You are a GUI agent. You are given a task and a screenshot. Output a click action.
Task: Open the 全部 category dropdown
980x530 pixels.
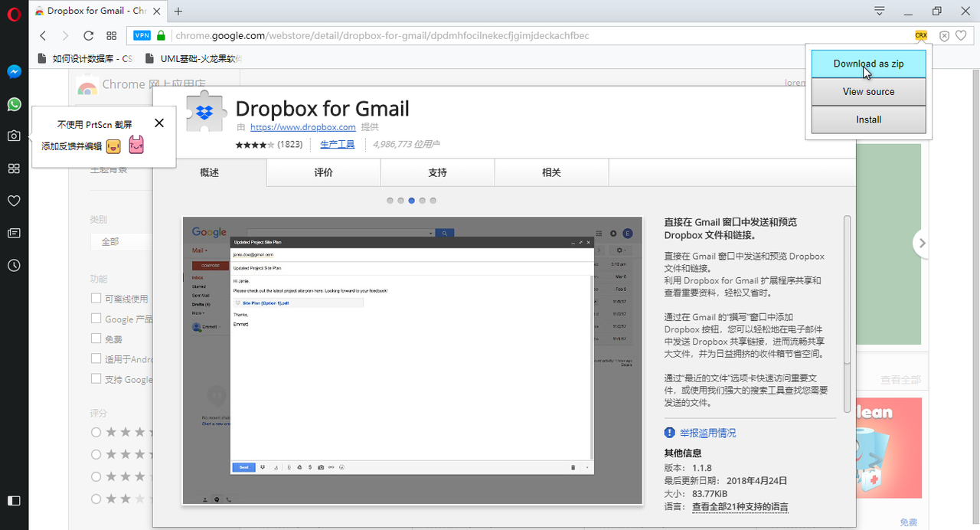[x=121, y=241]
